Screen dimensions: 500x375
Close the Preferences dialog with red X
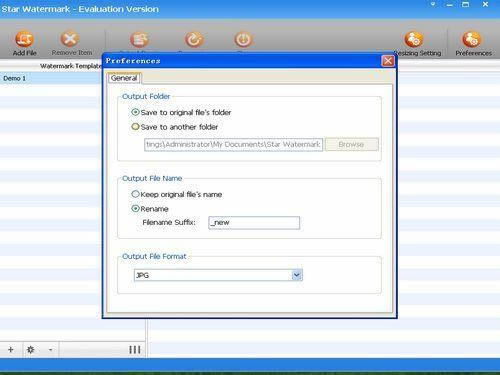pos(388,61)
